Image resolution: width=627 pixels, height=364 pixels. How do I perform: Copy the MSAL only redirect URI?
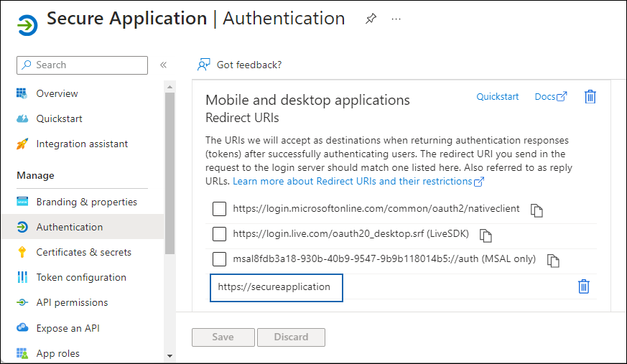pos(553,261)
